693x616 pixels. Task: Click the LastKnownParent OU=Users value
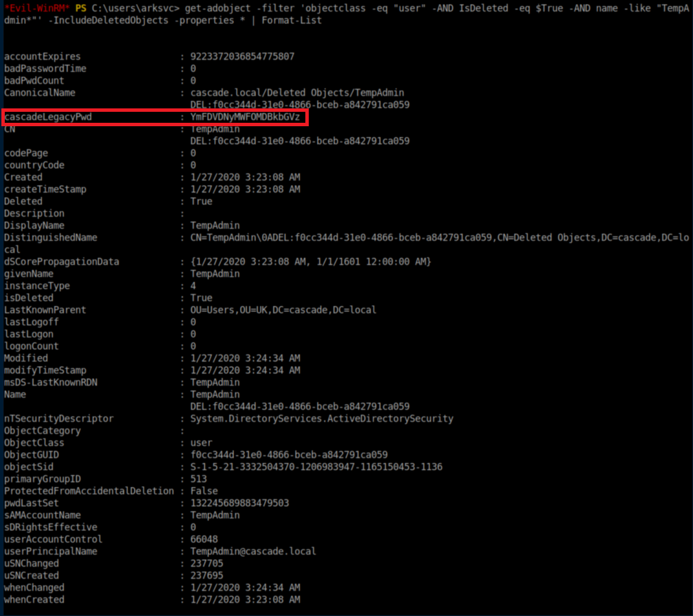pos(283,310)
